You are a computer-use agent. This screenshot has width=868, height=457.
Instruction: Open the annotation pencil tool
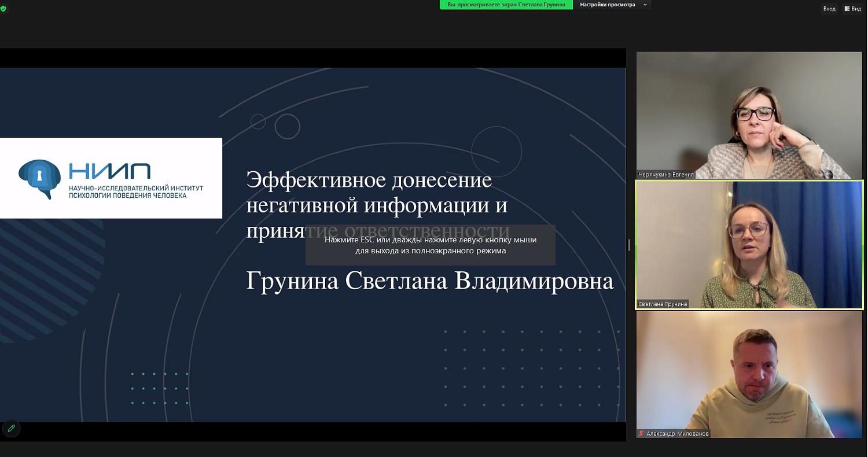tap(11, 429)
